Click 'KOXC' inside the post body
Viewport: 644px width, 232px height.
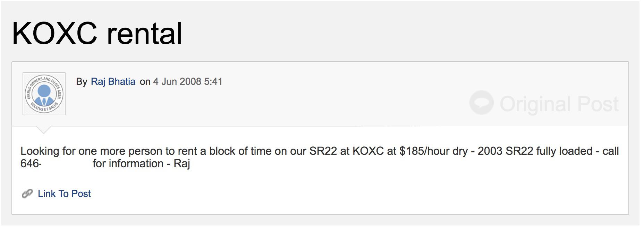pyautogui.click(x=368, y=151)
